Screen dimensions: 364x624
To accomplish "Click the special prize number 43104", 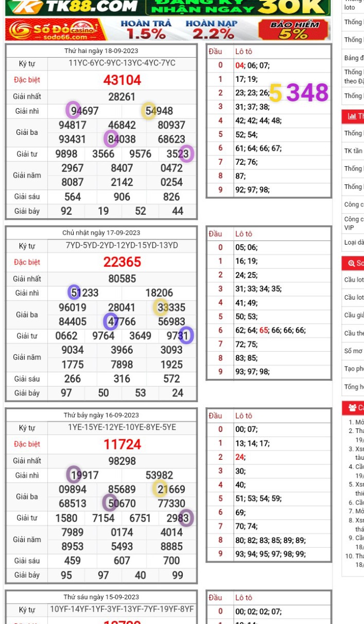I will click(122, 80).
